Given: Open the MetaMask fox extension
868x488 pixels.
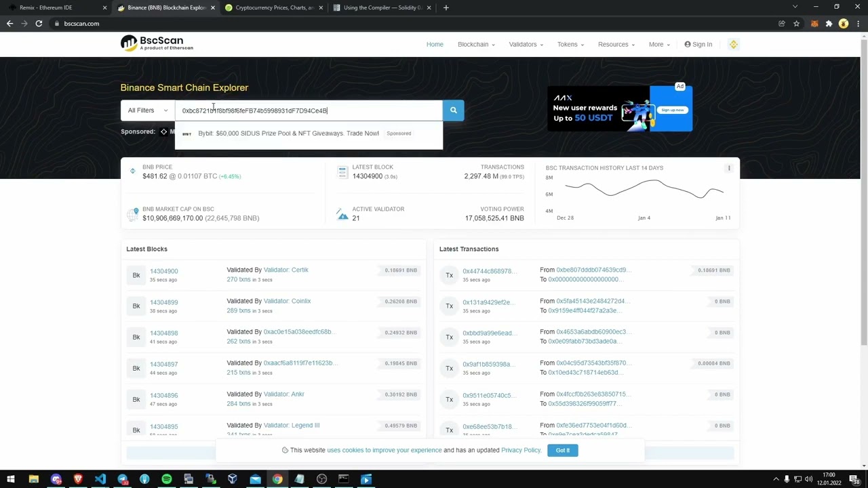Looking at the screenshot, I should tap(814, 24).
